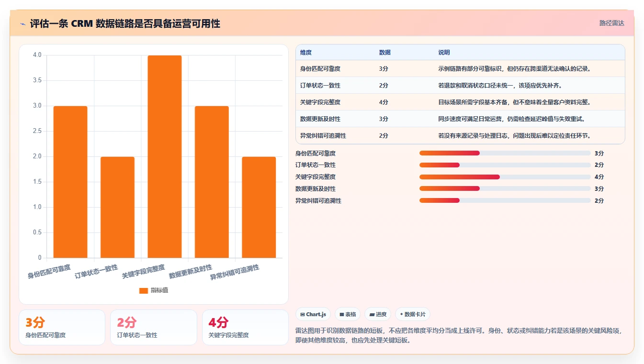
Task: Click the 数据 column header
Action: click(385, 53)
